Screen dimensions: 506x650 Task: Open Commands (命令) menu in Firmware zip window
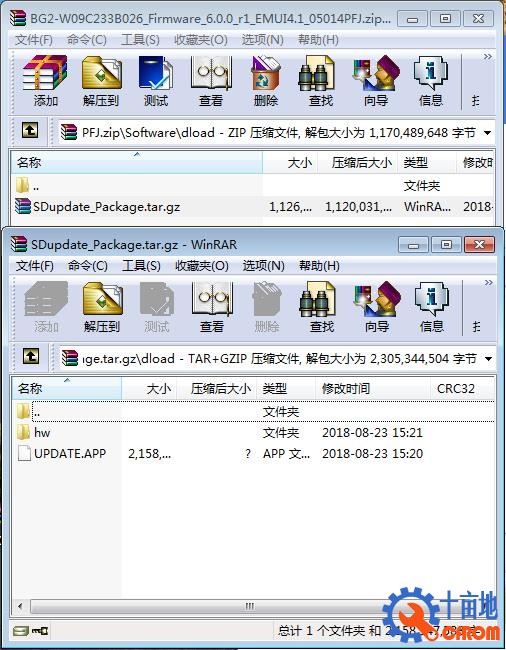pos(87,40)
